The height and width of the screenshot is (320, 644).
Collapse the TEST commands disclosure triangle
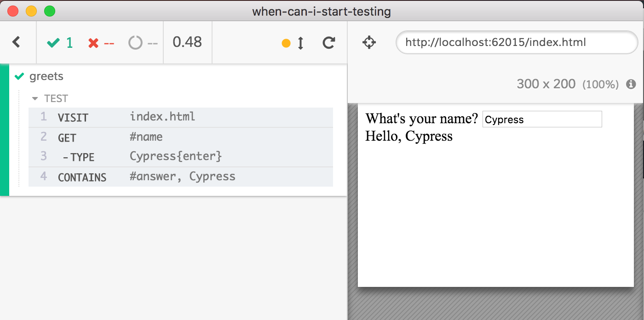(x=34, y=98)
